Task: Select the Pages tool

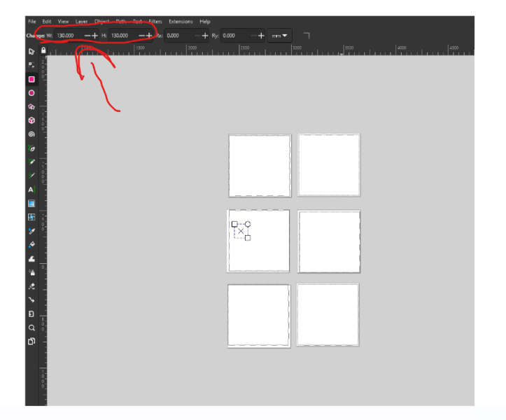Action: [31, 341]
